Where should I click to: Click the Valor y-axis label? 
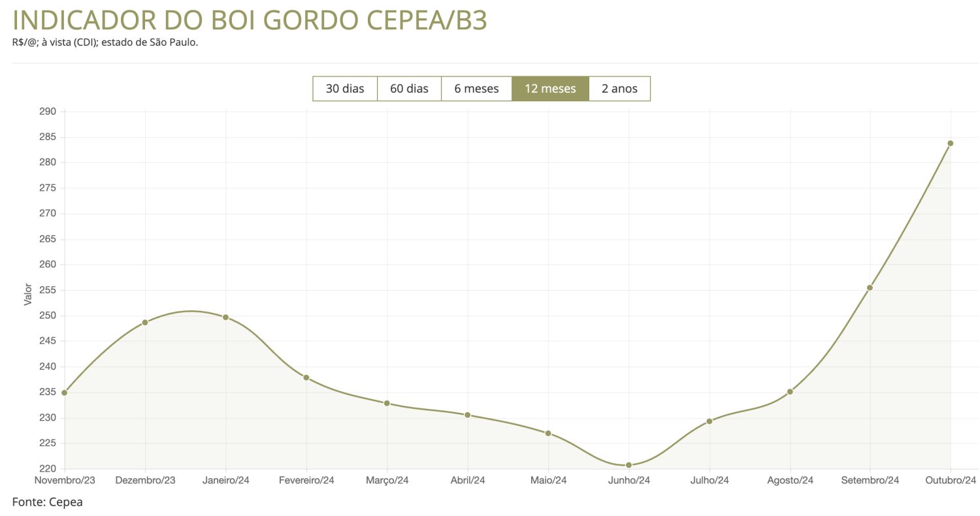pyautogui.click(x=27, y=294)
